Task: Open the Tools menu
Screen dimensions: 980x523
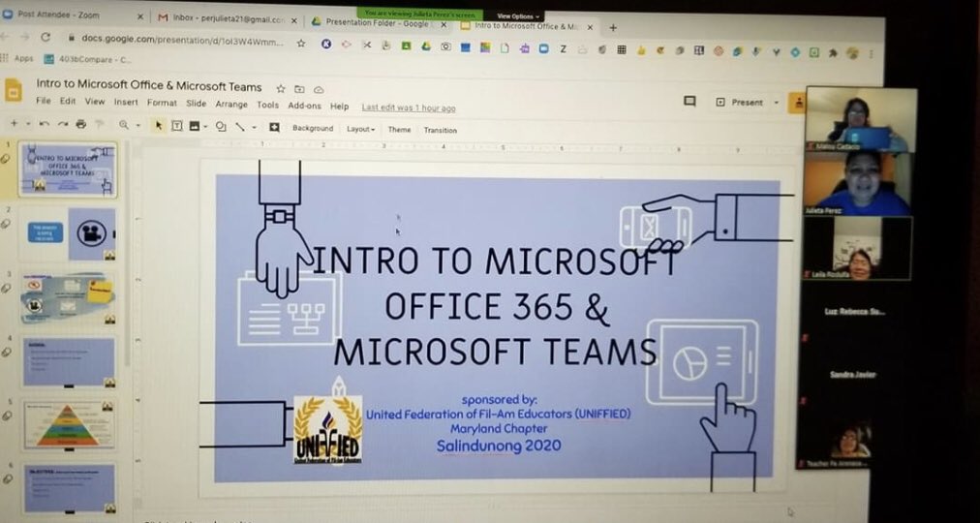Action: point(267,105)
